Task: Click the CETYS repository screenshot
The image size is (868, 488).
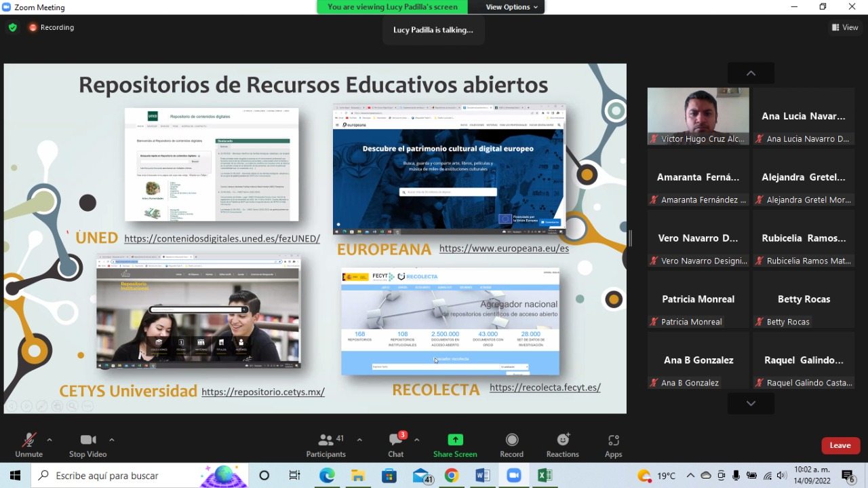Action: [199, 312]
